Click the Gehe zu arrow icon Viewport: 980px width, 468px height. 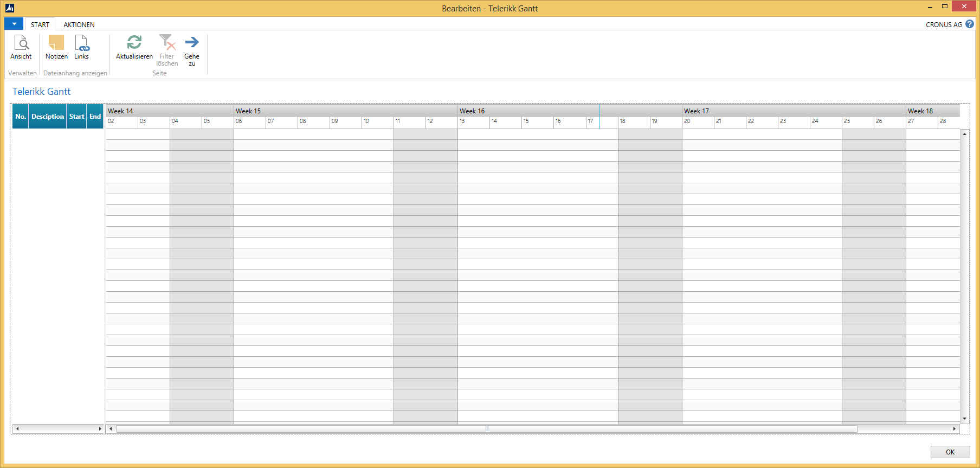[192, 42]
